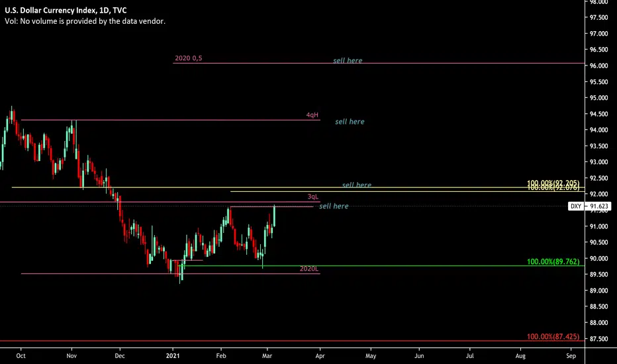Select the red 100.00%(87.425) label

(x=553, y=337)
